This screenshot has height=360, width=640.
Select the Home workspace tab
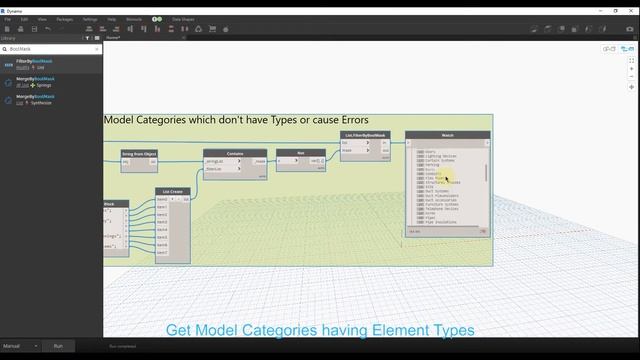pos(113,38)
